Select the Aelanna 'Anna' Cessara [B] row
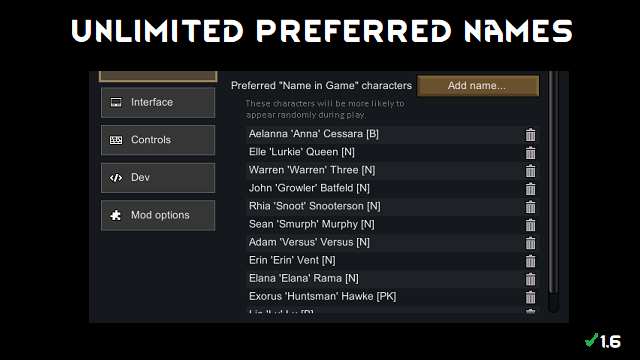The width and height of the screenshot is (640, 360). click(392, 134)
